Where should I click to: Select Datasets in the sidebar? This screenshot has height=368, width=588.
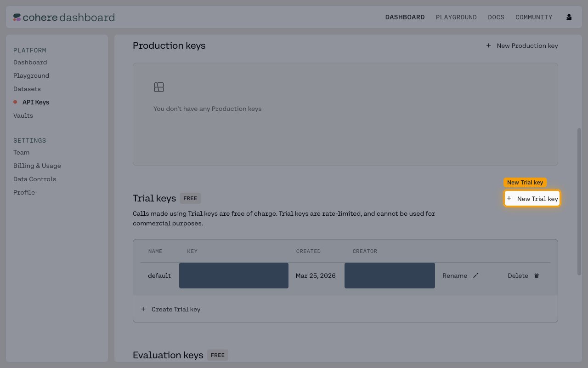[27, 89]
